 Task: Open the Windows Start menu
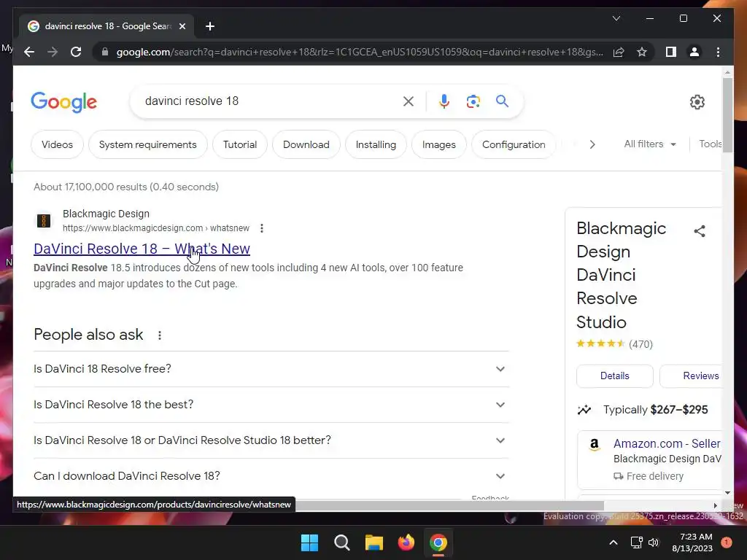[x=309, y=542]
